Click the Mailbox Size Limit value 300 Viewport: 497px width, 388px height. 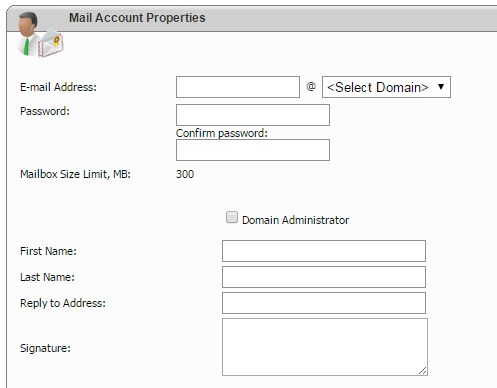185,174
